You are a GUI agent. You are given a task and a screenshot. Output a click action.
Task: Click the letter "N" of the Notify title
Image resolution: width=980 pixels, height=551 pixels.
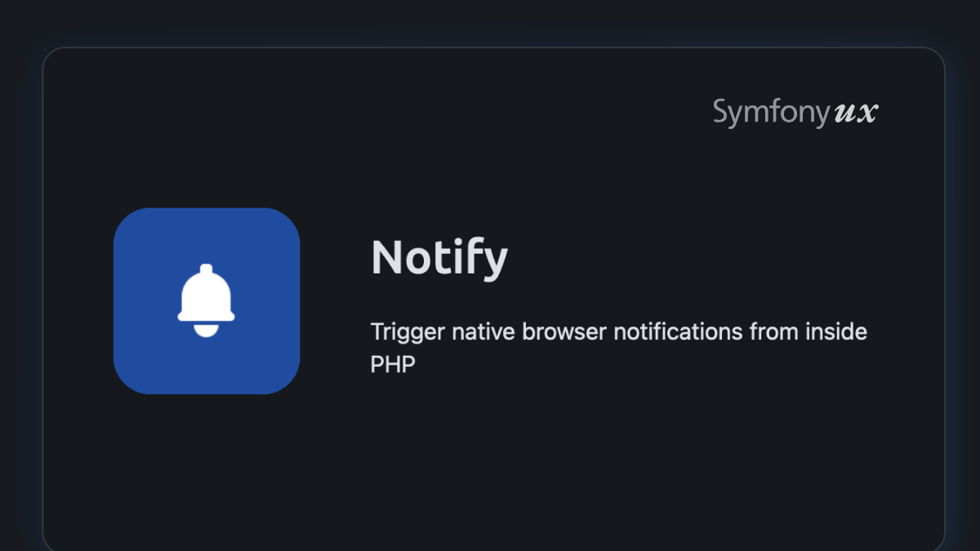pyautogui.click(x=386, y=258)
